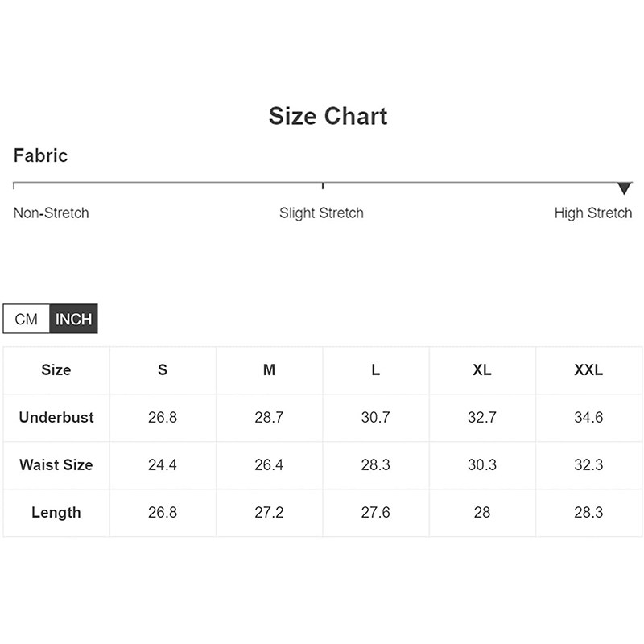Select the XXL size column header
Viewport: 644px width, 644px height.
tap(588, 370)
